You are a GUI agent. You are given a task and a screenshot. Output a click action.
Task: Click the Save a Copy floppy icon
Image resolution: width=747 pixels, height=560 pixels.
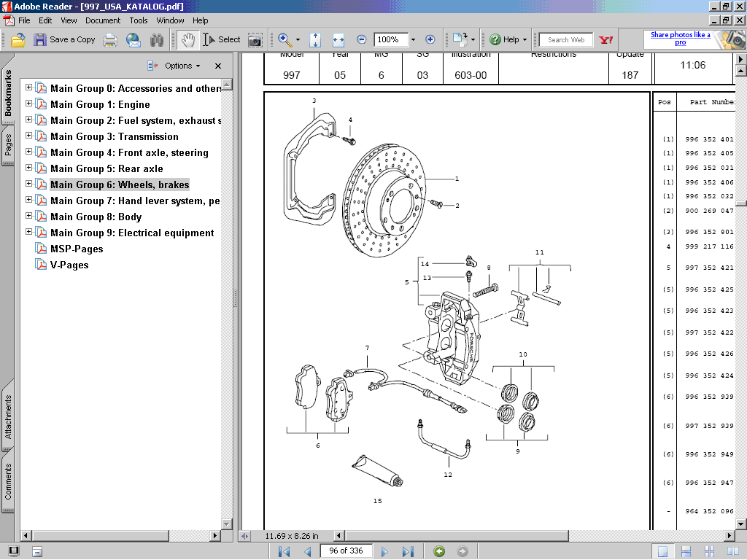(40, 40)
